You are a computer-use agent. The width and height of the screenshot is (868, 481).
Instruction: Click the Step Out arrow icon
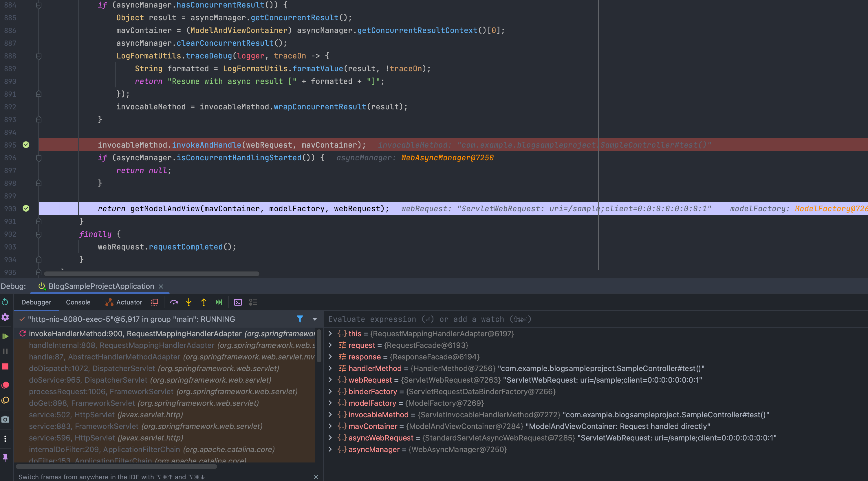(204, 302)
